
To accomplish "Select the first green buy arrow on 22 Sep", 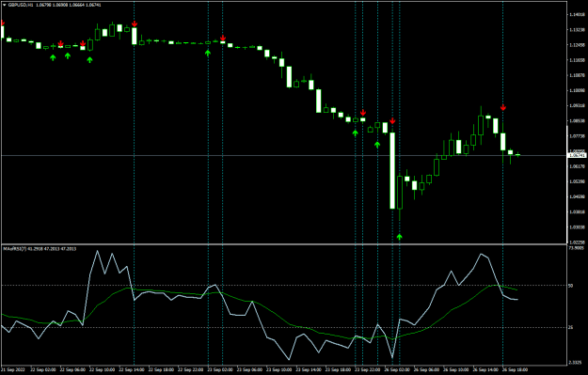I will pyautogui.click(x=53, y=57).
